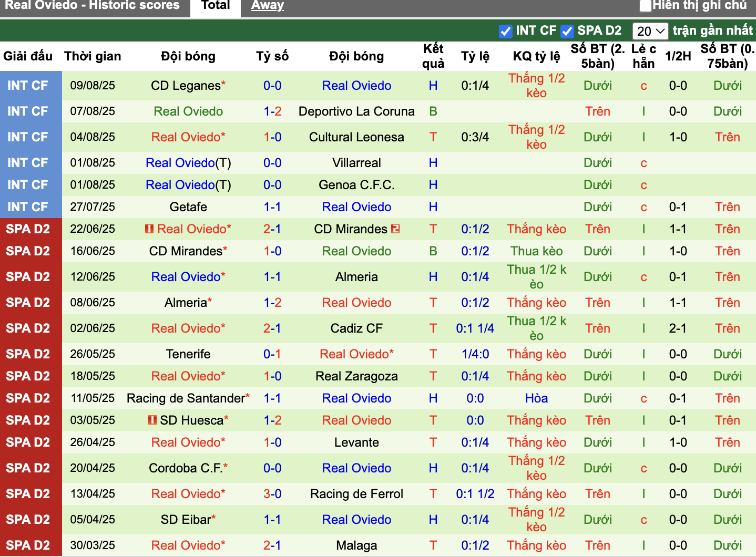
Task: Click Almeria home team in 08/06/25 row
Action: click(x=186, y=303)
